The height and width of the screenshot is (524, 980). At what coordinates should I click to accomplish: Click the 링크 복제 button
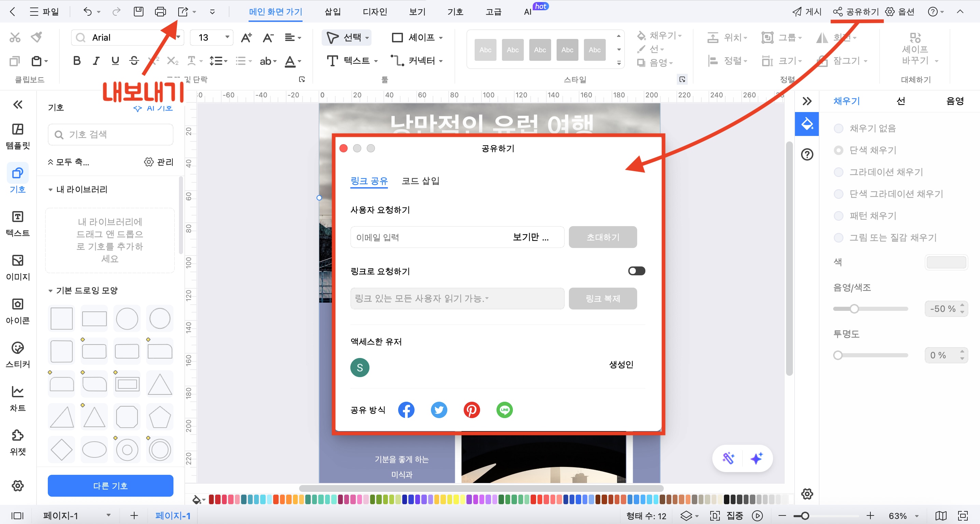click(x=603, y=299)
